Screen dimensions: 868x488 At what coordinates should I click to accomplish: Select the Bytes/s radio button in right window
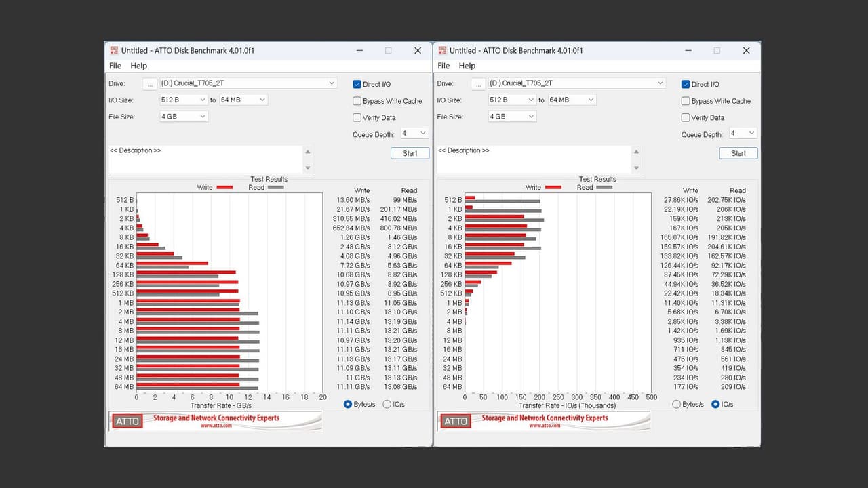click(676, 404)
